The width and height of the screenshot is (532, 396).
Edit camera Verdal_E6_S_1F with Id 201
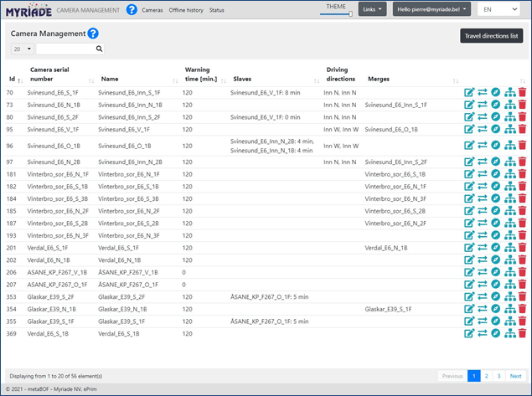click(x=469, y=248)
